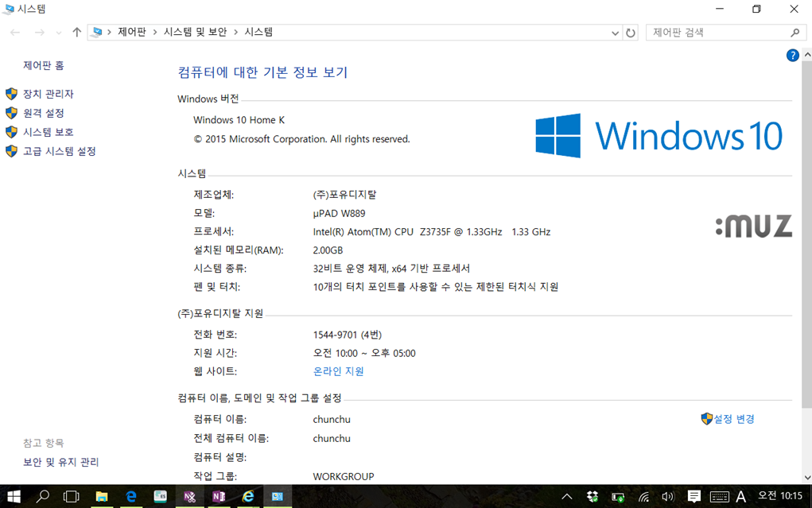Go forward with the forward arrow
The image size is (812, 508).
coord(39,33)
